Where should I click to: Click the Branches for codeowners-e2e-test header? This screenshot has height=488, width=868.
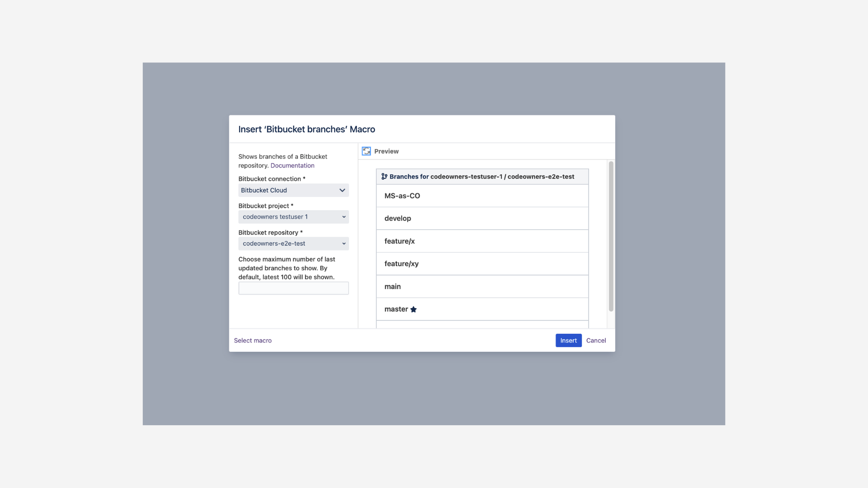[x=482, y=176]
